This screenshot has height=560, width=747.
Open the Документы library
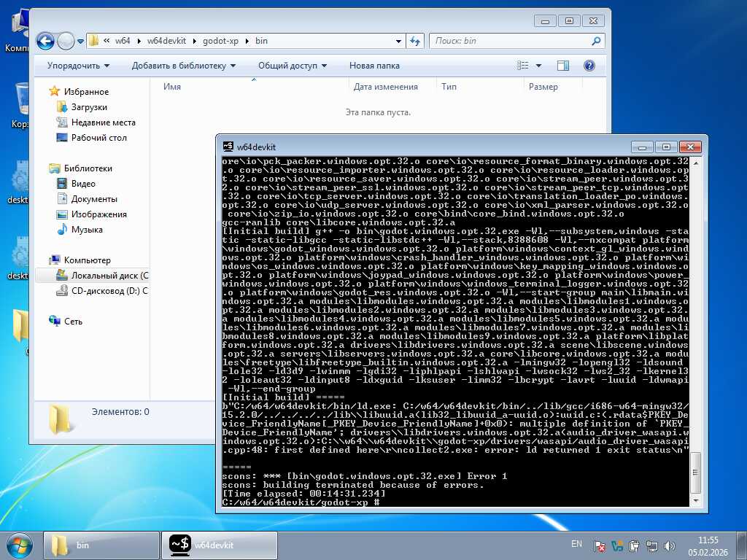tap(94, 198)
